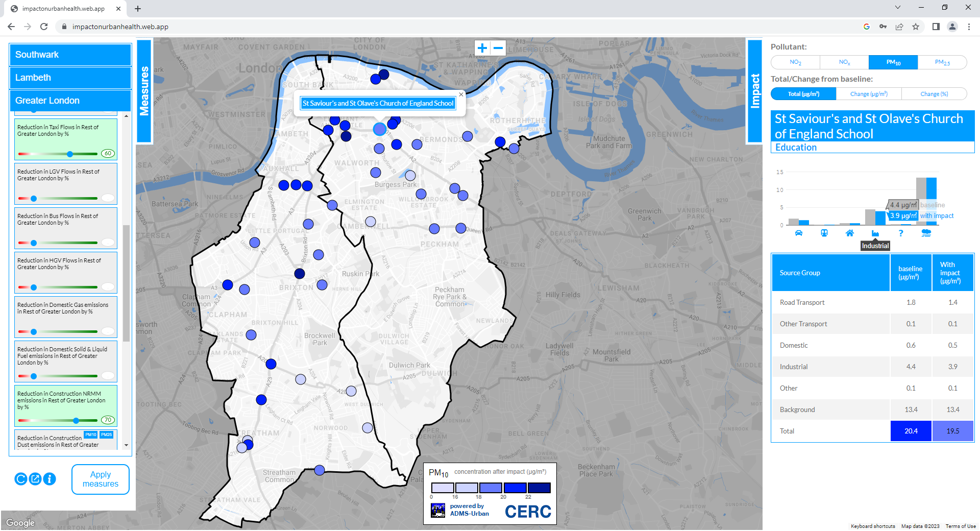The image size is (980, 531).
Task: Collapse the Impact side panel tab
Action: 755,91
